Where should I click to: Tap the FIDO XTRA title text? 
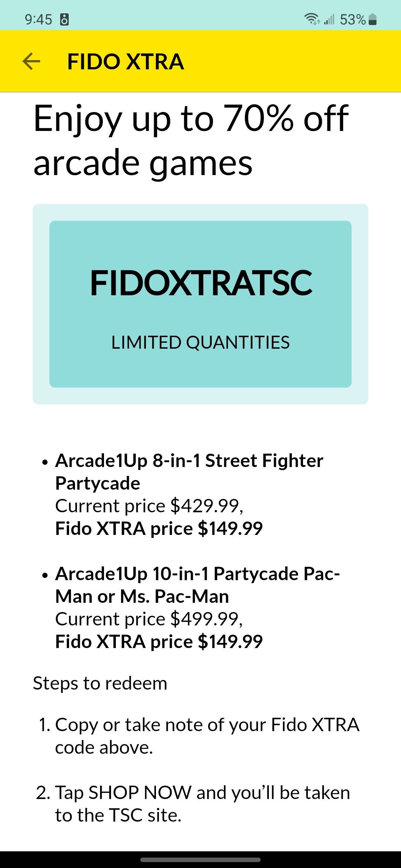[x=125, y=61]
